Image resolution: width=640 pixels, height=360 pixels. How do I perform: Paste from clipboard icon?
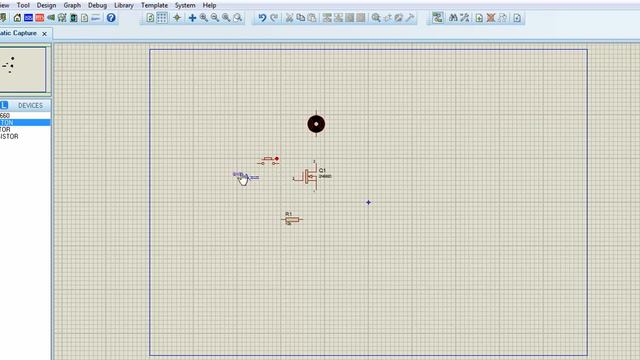click(x=312, y=18)
